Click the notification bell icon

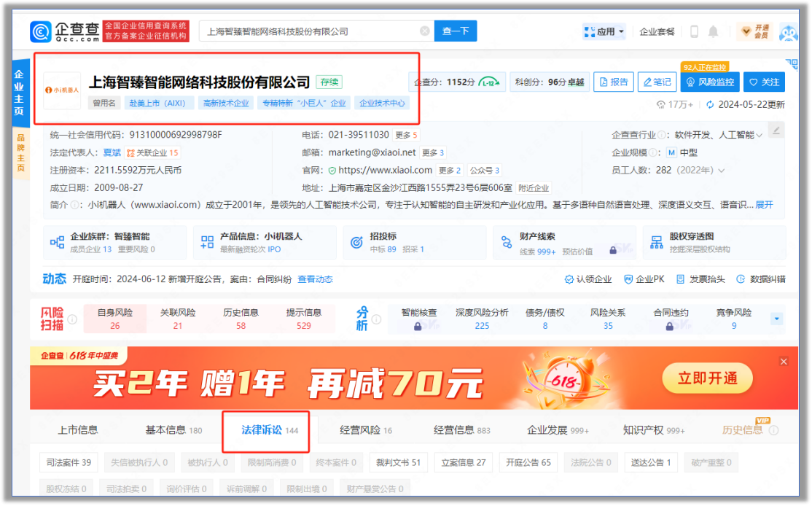click(713, 31)
